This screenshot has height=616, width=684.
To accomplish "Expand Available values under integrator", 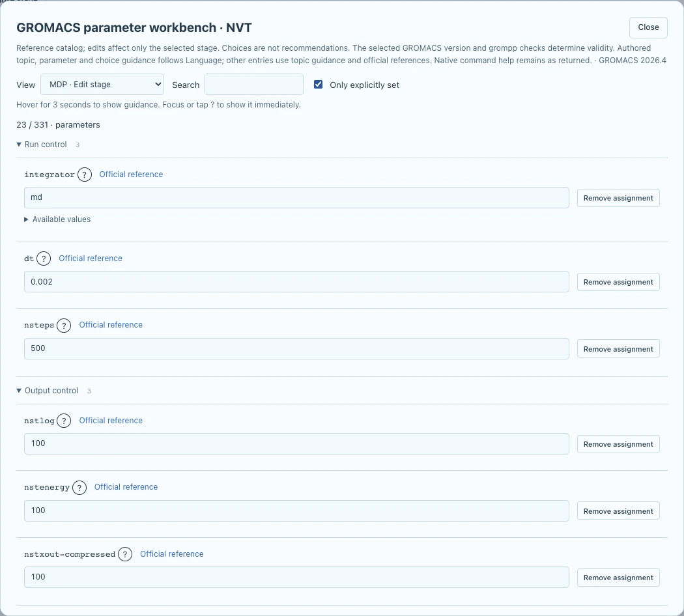I will coord(57,219).
